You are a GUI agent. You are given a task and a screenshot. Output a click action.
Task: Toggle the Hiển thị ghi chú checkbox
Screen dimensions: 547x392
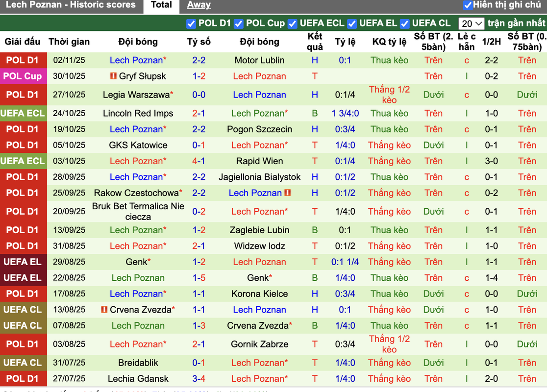click(468, 5)
